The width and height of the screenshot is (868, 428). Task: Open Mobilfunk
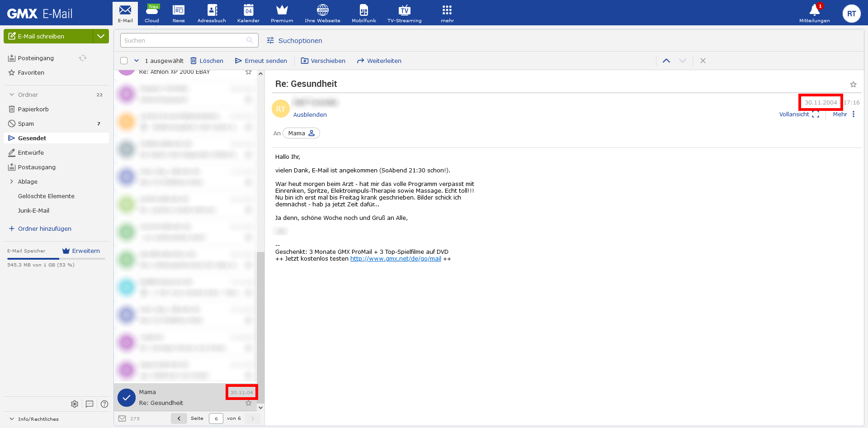pyautogui.click(x=363, y=13)
